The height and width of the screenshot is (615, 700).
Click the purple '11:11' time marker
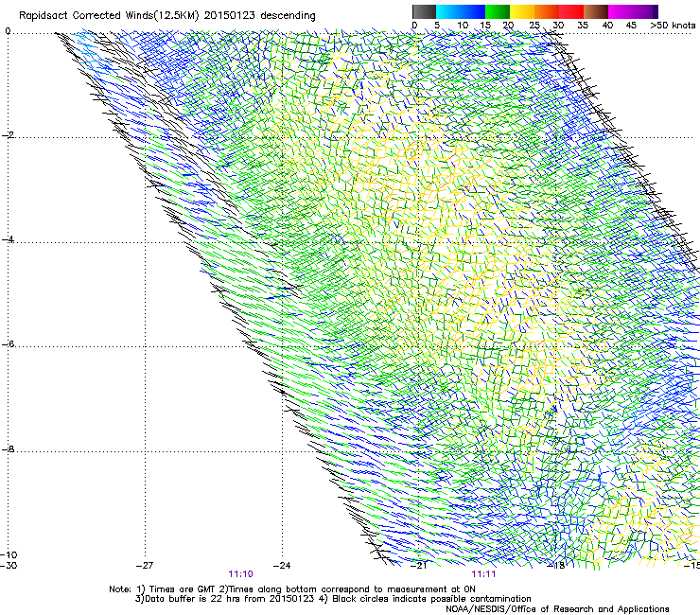tap(484, 574)
